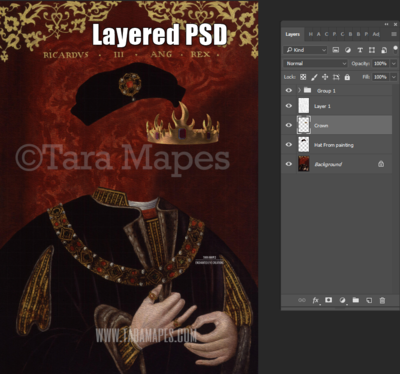Open the Kind filter dropdown
400x374 pixels.
point(305,50)
